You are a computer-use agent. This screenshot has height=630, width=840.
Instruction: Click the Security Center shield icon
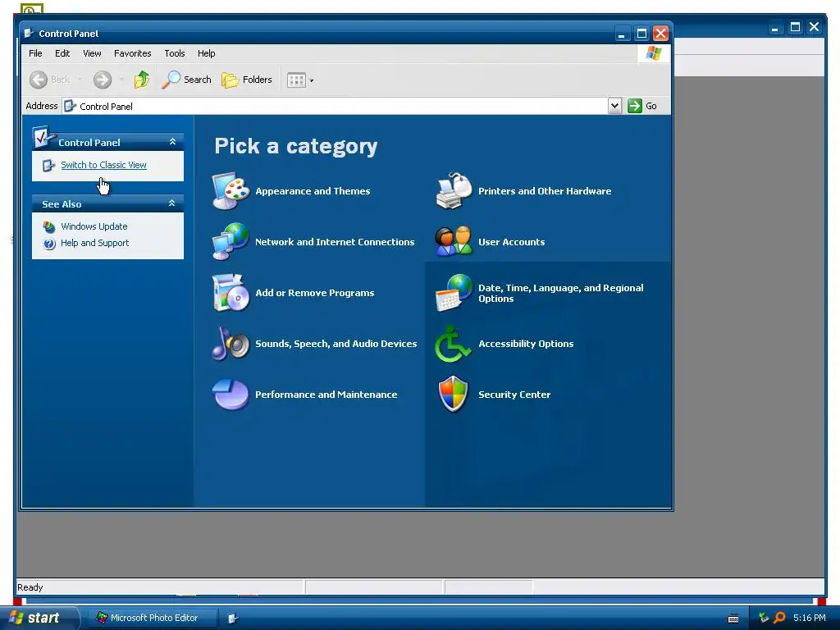coord(454,395)
